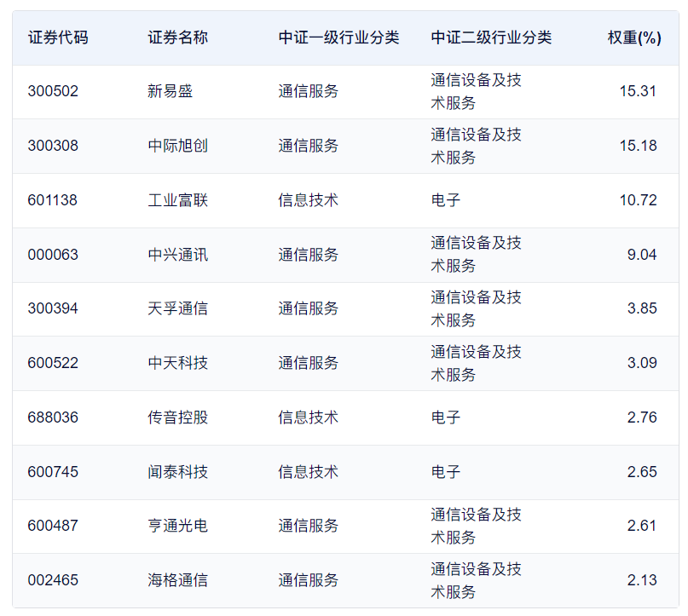The image size is (688, 616).
Task: Select stock code 300502
Action: [x=53, y=91]
